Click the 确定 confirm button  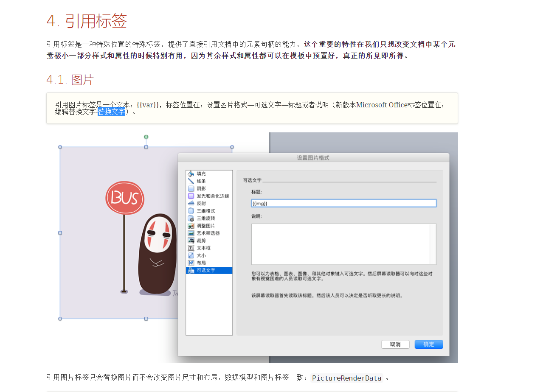tap(429, 344)
